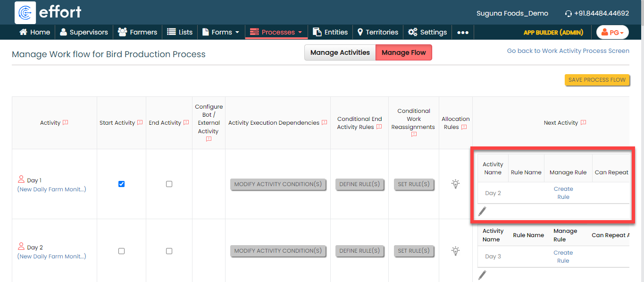
Task: Click the lightbulb allocation rule icon for Day 2
Action: (x=455, y=251)
